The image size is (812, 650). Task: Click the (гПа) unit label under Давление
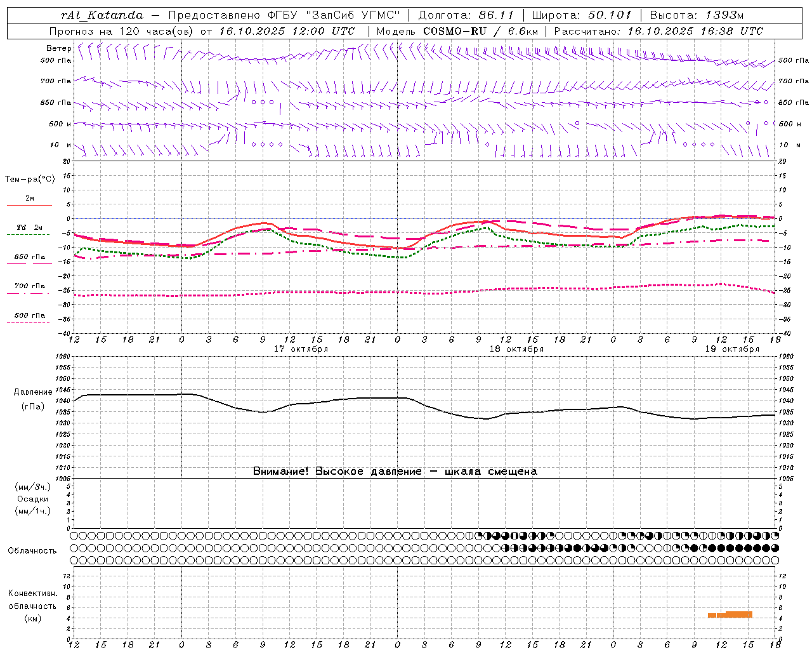(x=33, y=407)
